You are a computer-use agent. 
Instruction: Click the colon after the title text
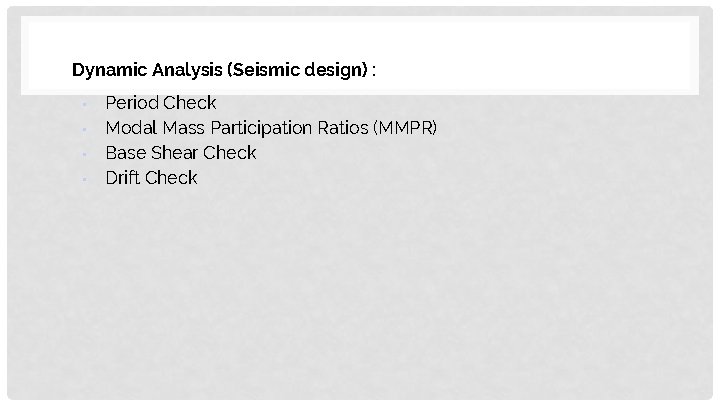374,72
